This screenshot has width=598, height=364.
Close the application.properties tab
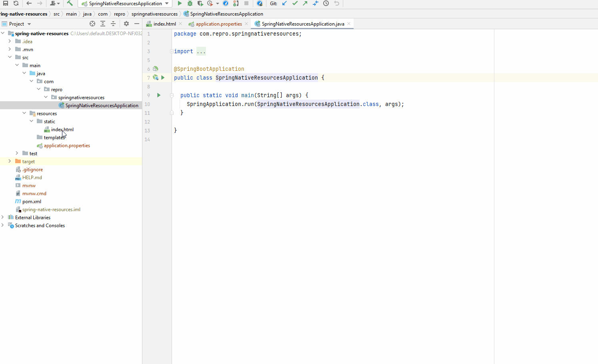click(x=246, y=24)
